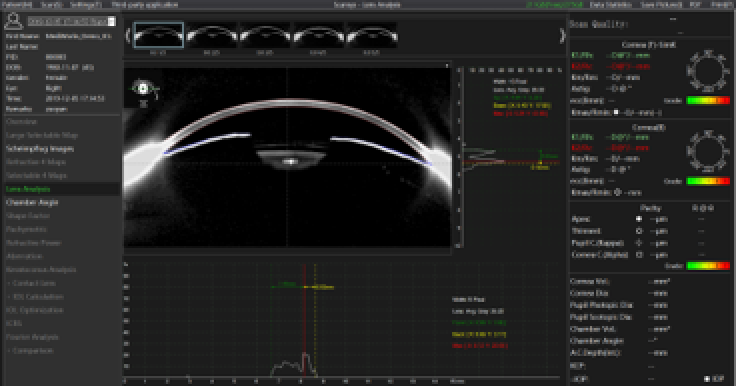Viewport: 736px width, 386px height.
Task: Select the third Scheimpflug thumbnail
Action: (265, 35)
